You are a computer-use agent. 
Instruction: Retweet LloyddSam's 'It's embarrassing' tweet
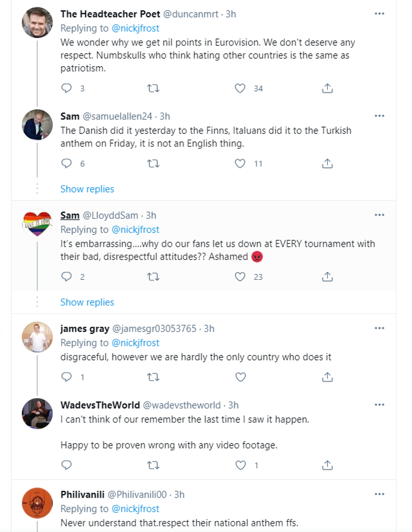[x=153, y=277]
